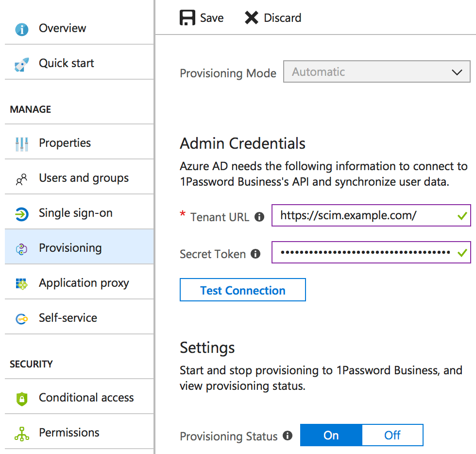Viewport: 476px width, 454px height.
Task: Click the Quick start rocket icon
Action: coord(21,65)
